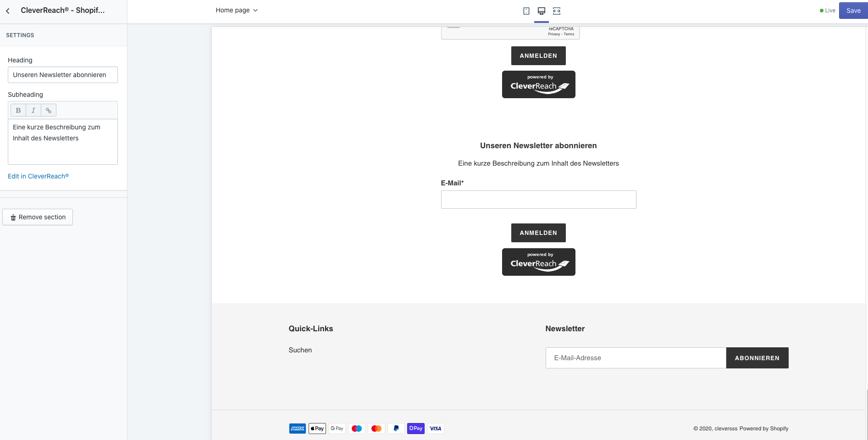Insert link using the Subheading link icon
Screen dimensions: 868x440
click(x=49, y=111)
